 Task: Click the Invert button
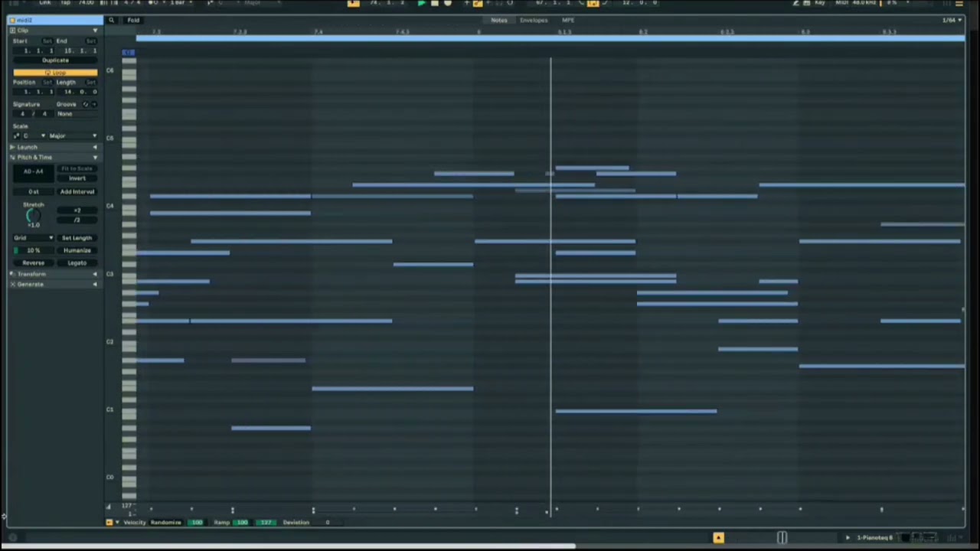pos(77,178)
